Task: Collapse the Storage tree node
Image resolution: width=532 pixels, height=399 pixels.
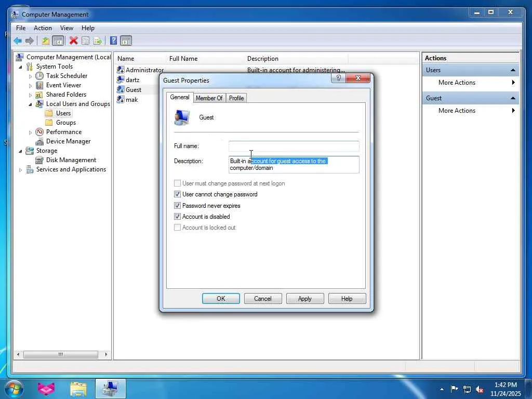Action: point(20,151)
